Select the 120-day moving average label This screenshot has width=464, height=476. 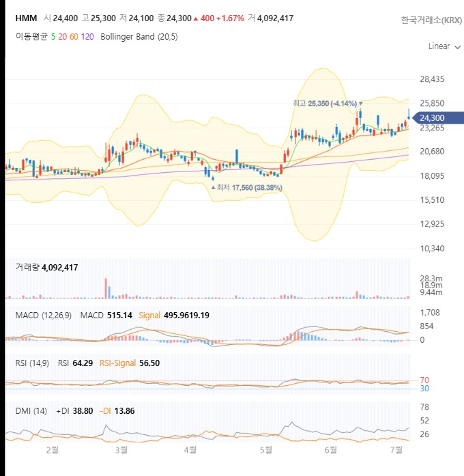click(x=87, y=37)
